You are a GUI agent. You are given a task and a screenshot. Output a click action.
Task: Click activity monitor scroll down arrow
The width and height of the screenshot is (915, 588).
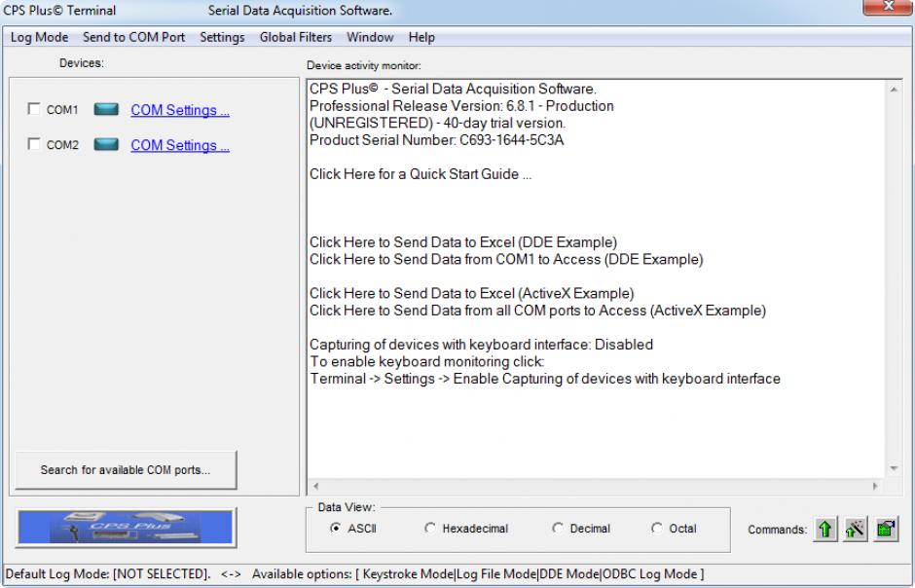(x=894, y=468)
